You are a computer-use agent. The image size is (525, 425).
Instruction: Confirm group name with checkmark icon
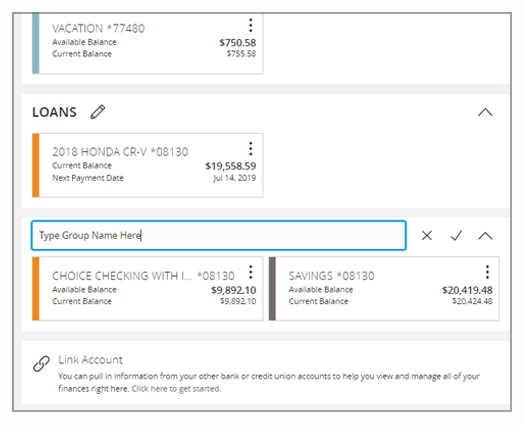click(x=456, y=235)
